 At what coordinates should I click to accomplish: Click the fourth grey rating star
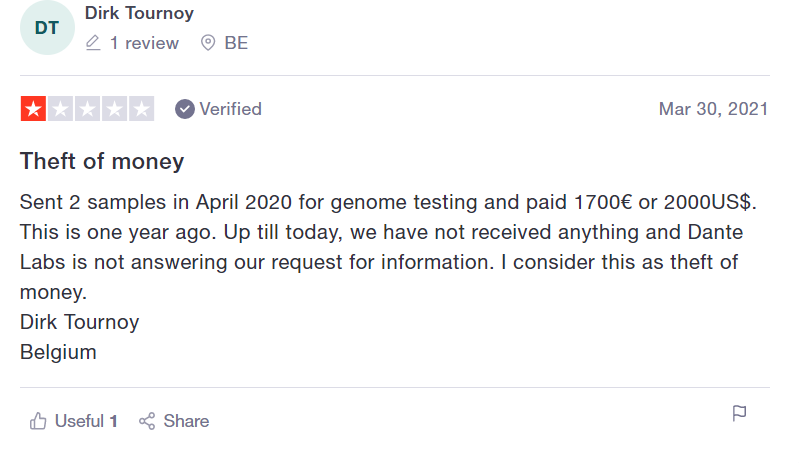114,109
